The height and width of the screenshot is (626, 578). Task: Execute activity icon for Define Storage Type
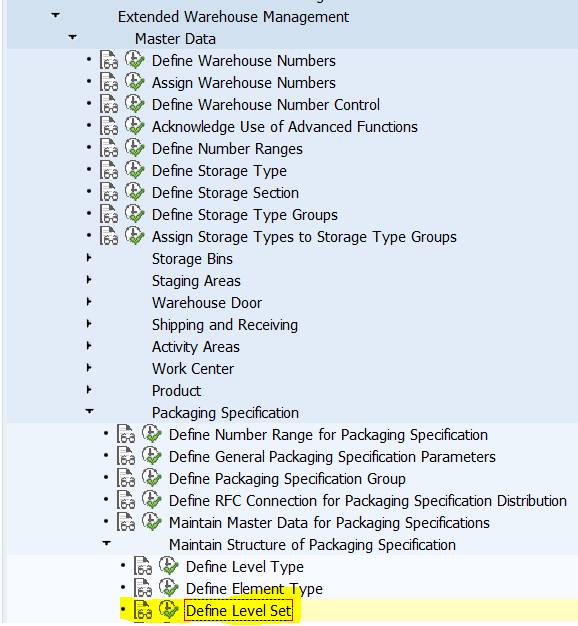tap(135, 170)
